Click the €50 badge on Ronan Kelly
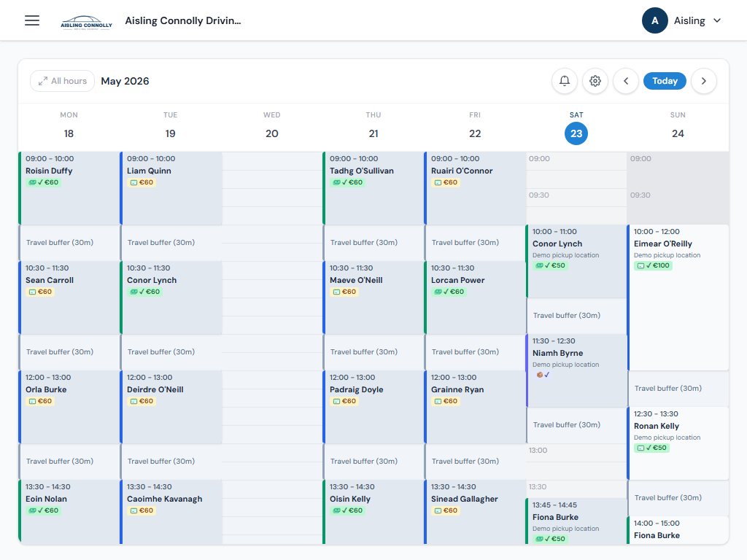 coord(651,448)
